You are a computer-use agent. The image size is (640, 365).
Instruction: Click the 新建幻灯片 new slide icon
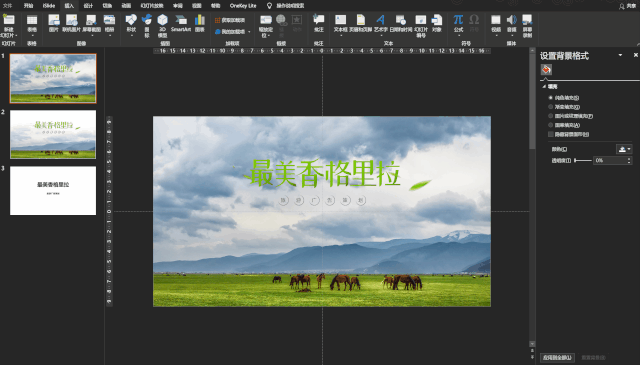point(9,19)
